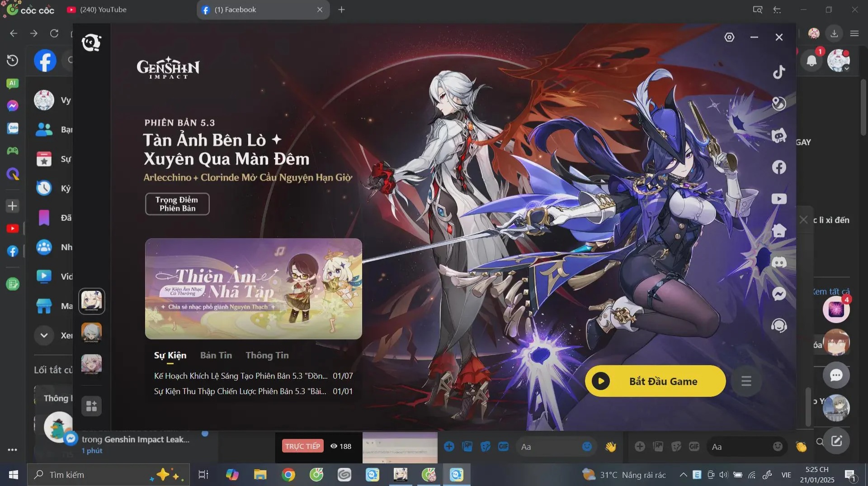868x486 pixels.
Task: Open the weather widget showing 31°C
Action: point(624,475)
